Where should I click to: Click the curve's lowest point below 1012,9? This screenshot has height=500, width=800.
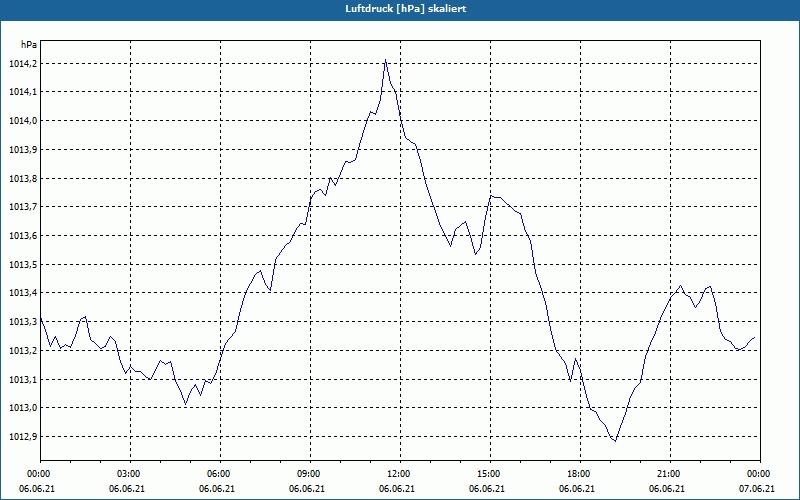[x=616, y=441]
